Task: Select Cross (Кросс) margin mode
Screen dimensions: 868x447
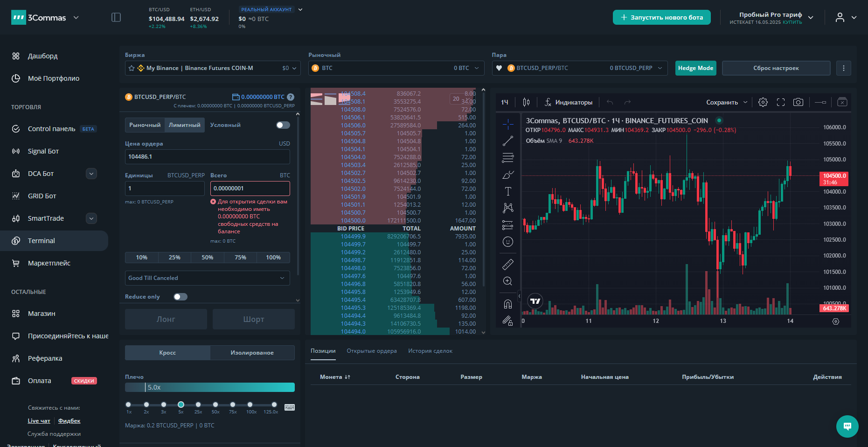Action: tap(167, 353)
